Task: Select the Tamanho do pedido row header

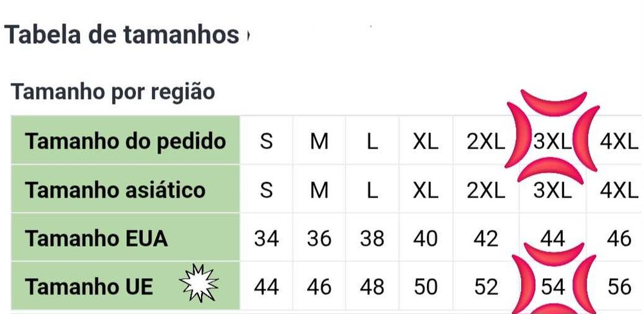Action: point(126,141)
